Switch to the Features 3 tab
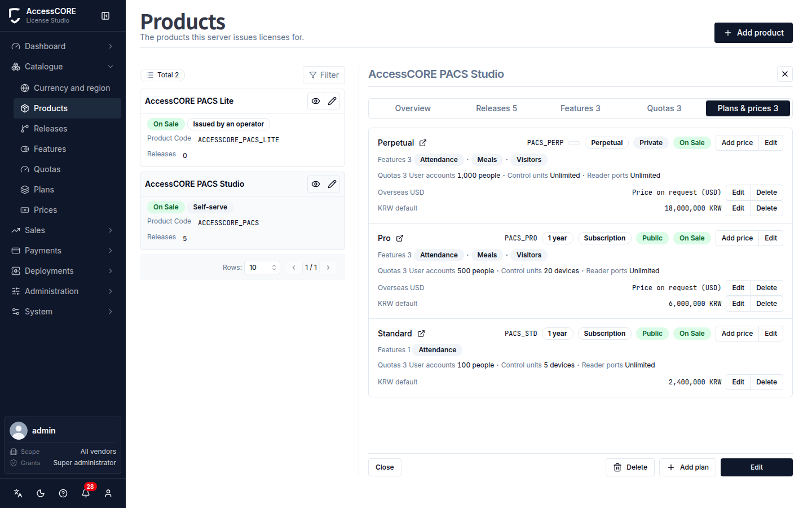812x508 pixels. 580,108
